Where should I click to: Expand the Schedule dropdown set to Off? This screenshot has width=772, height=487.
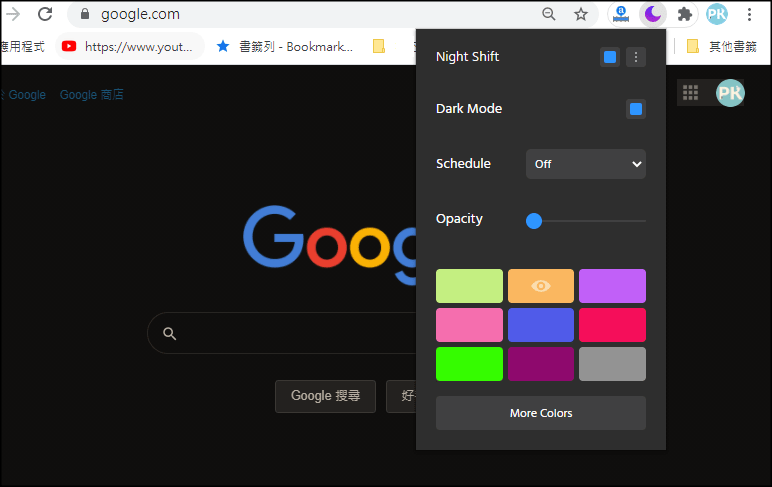coord(586,164)
